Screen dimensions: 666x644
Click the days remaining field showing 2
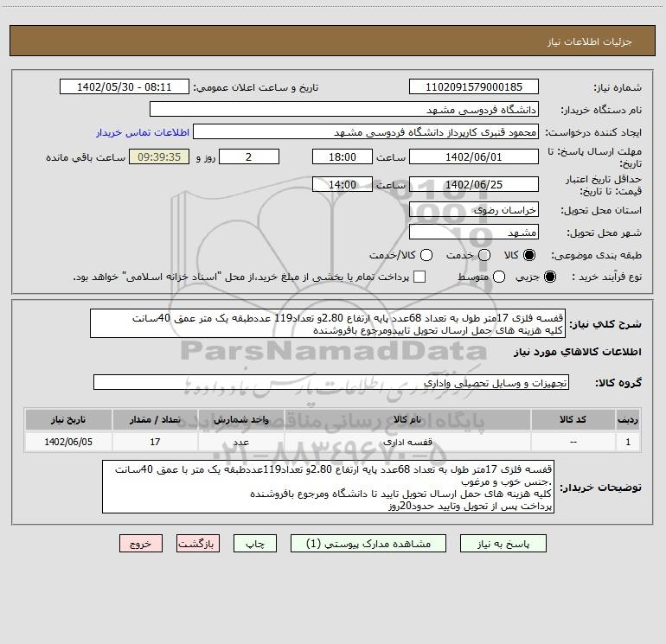click(249, 156)
